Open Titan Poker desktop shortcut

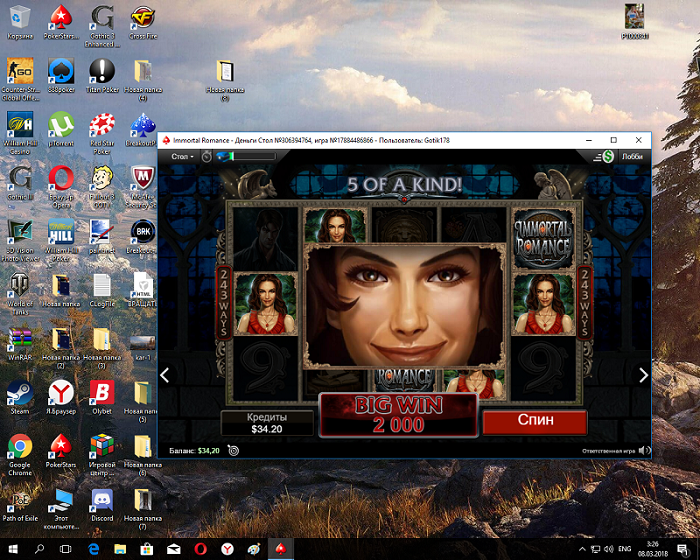tap(102, 76)
